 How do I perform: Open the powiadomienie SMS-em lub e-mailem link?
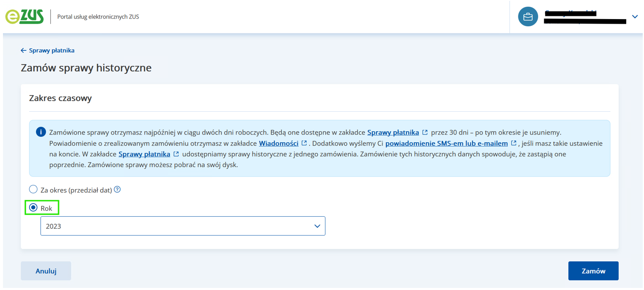tap(446, 143)
